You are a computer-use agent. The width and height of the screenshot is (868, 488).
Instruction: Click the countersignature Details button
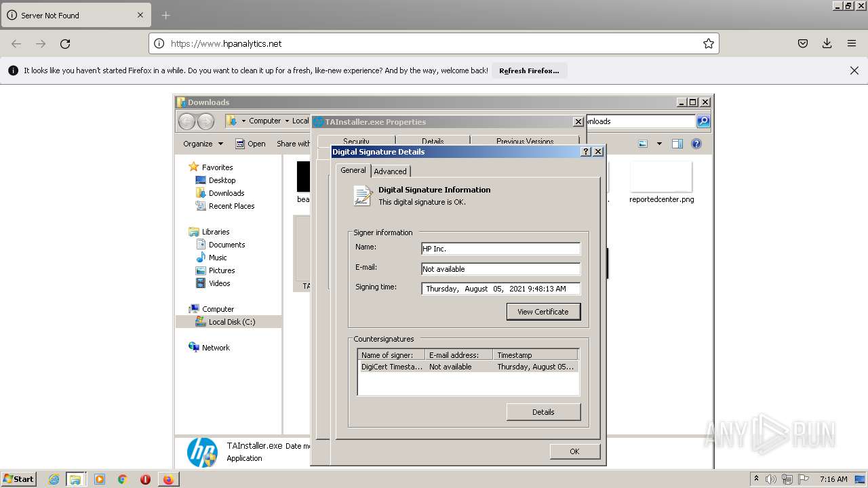coord(543,412)
